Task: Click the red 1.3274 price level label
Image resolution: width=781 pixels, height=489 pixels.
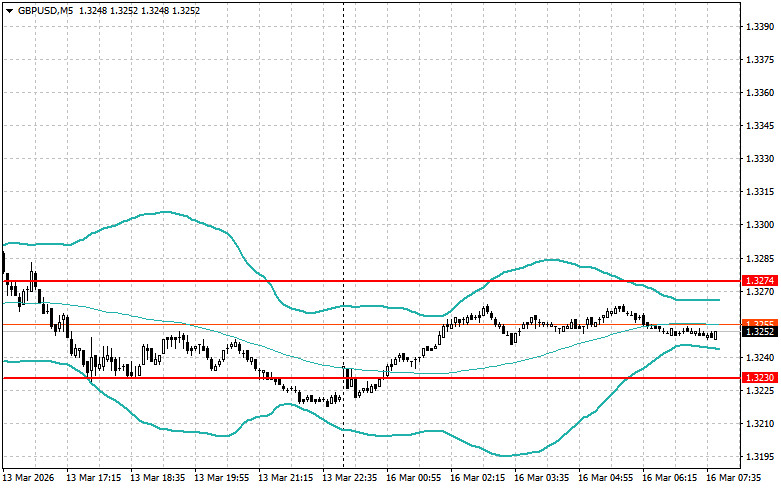Action: [760, 281]
